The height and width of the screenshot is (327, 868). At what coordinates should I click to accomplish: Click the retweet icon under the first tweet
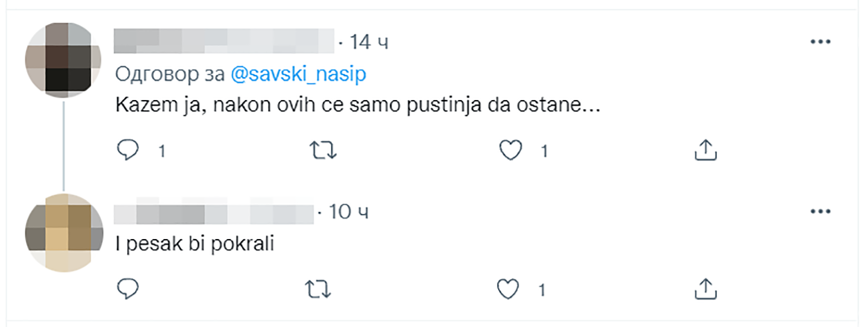click(324, 151)
